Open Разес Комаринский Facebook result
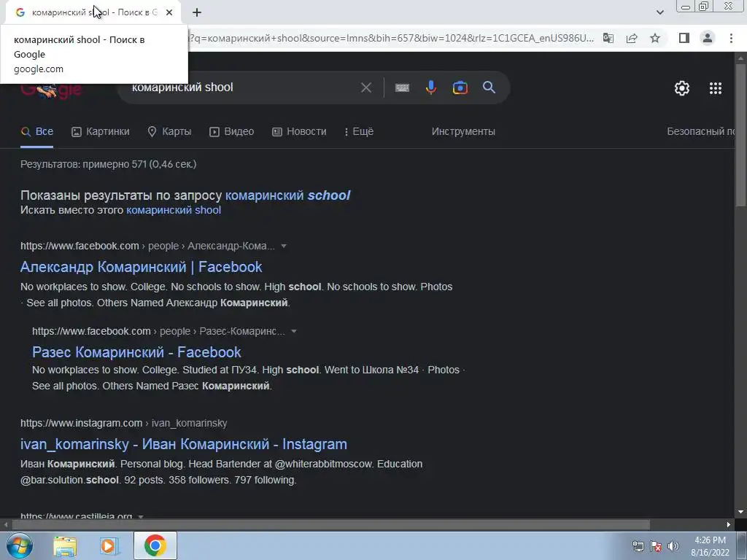 click(x=136, y=352)
